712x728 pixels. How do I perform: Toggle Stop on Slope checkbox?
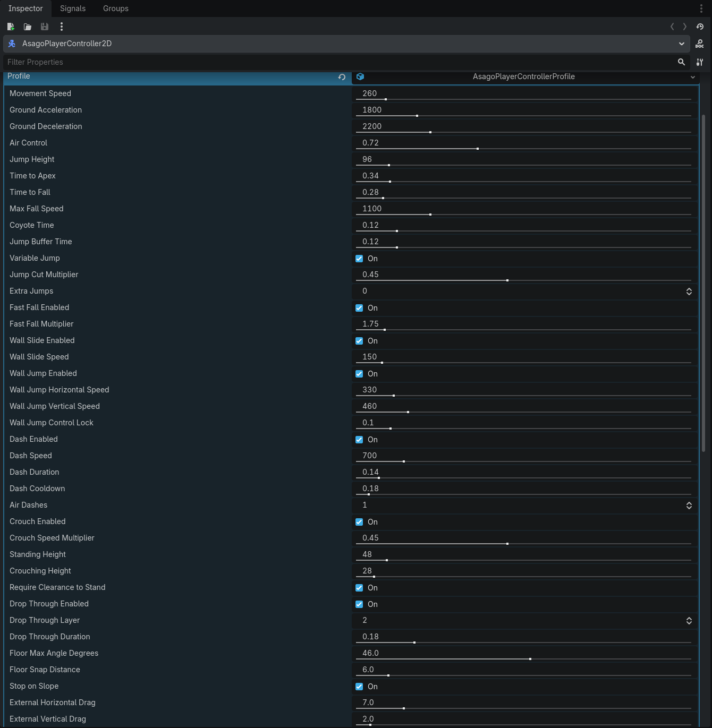359,687
